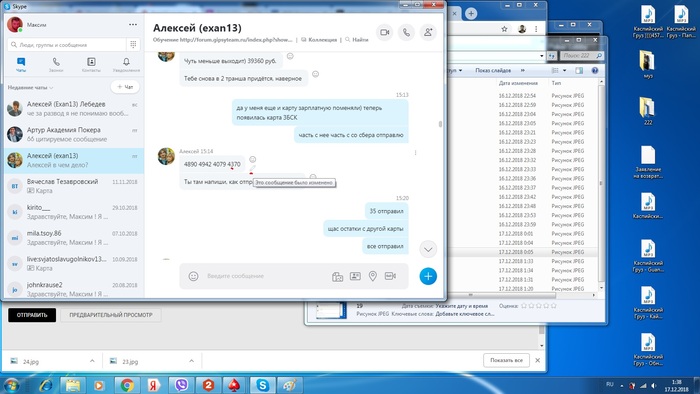
Task: Toggle the Explorer preview pane
Action: (579, 71)
